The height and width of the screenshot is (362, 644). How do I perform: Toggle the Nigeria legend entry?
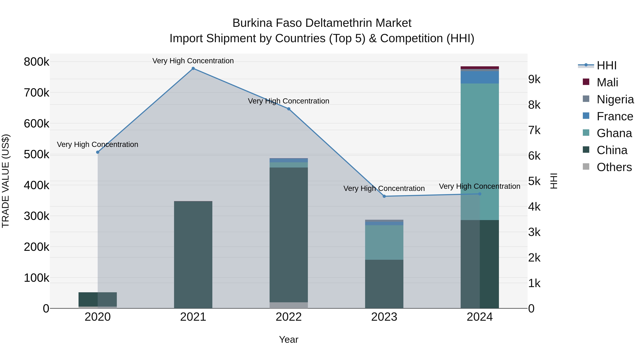(x=608, y=99)
